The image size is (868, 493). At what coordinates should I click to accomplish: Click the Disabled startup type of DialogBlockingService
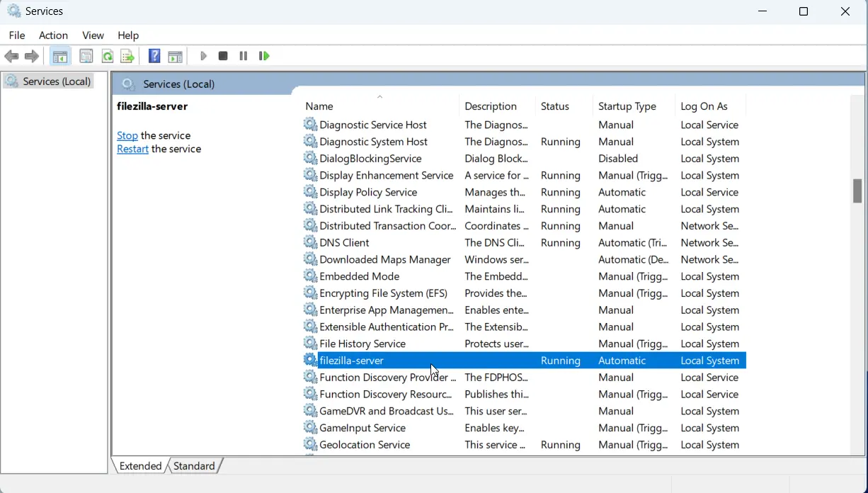coord(618,159)
